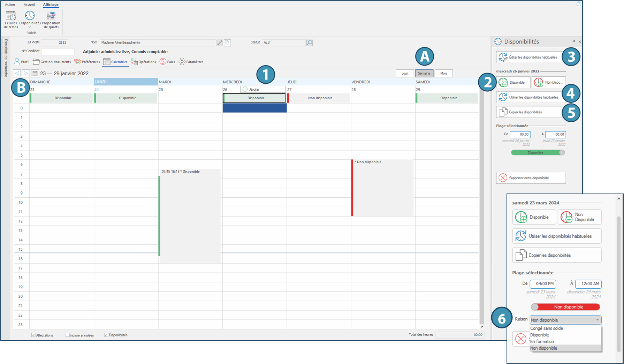Expand the Disponibilités ribbon dropdown
The image size is (624, 364).
(30, 27)
